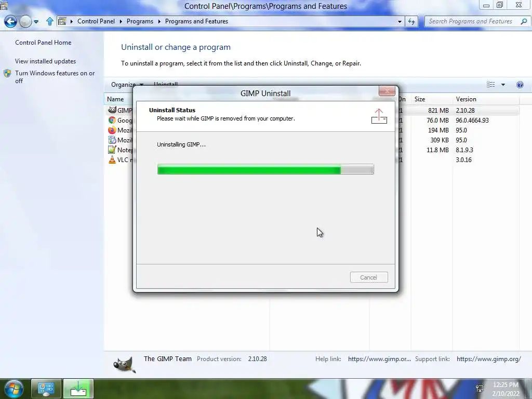
Task: Open Control Panel Home
Action: pyautogui.click(x=43, y=43)
